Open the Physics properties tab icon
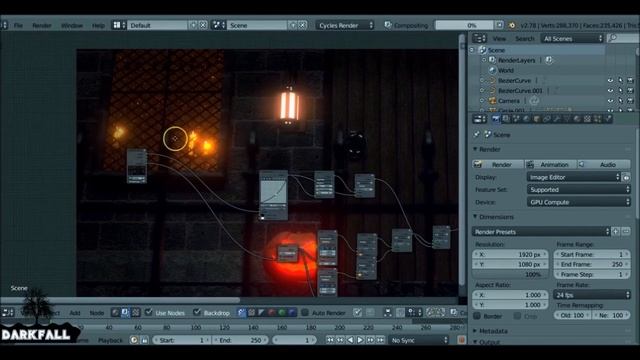This screenshot has height=360, width=640. pos(608,119)
